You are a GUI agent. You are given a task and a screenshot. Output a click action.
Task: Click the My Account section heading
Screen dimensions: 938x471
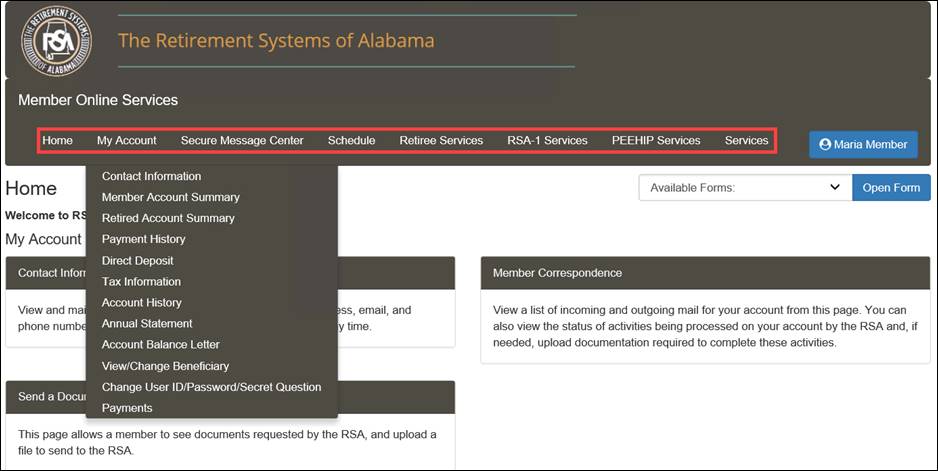pos(43,239)
